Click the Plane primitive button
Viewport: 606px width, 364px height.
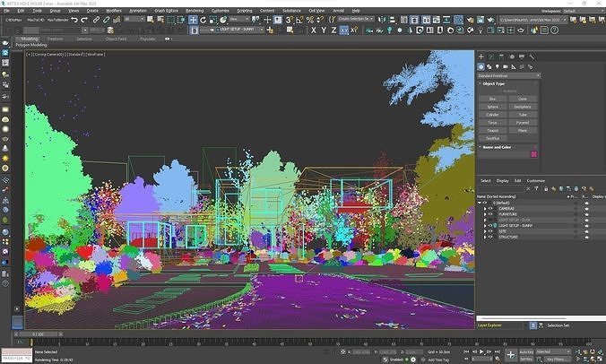coord(523,131)
